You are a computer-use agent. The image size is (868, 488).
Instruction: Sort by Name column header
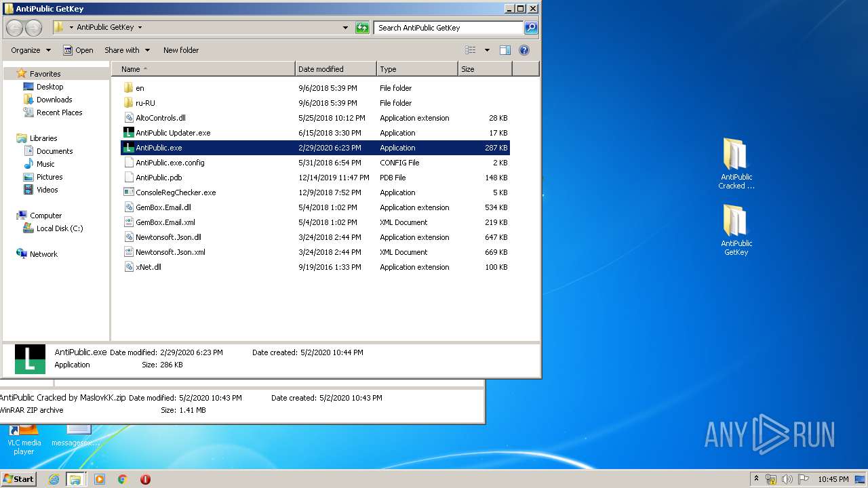pyautogui.click(x=203, y=69)
